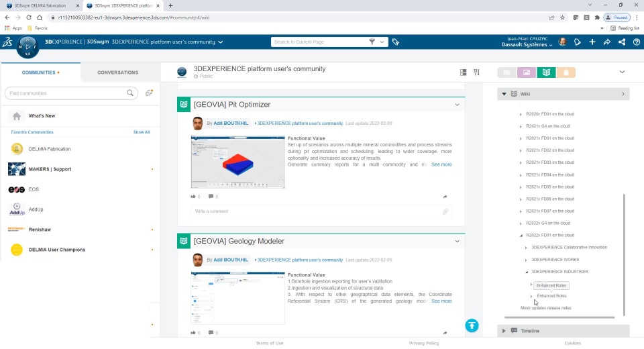
Task: Open the MAKERS | Support community
Action: point(50,169)
